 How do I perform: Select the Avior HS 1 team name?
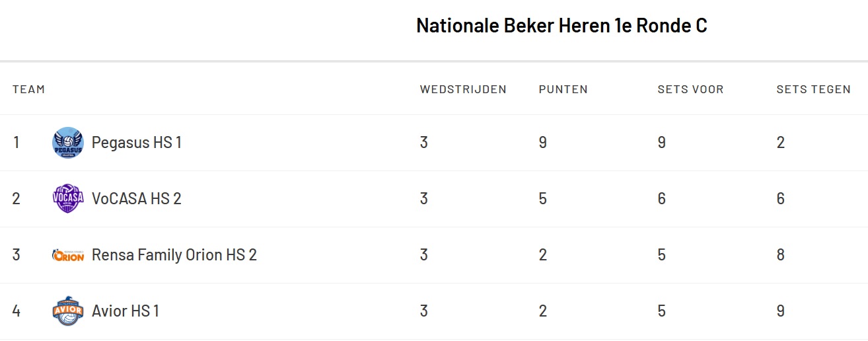coord(126,311)
